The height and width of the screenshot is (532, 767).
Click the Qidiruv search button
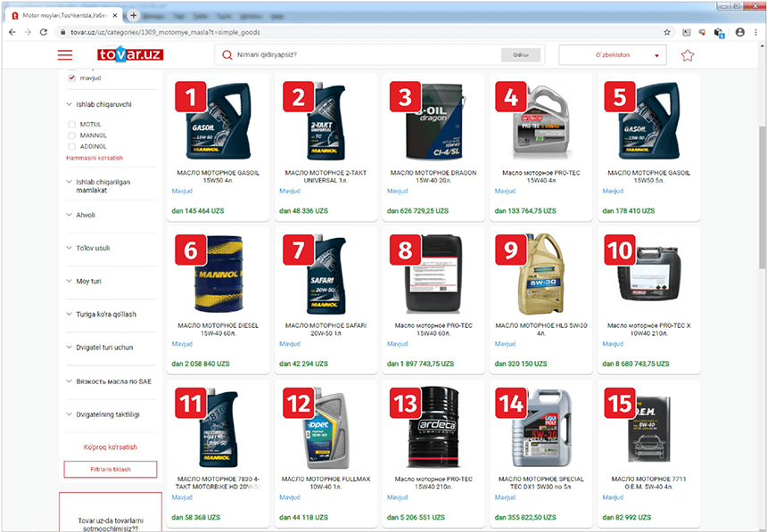pyautogui.click(x=521, y=54)
